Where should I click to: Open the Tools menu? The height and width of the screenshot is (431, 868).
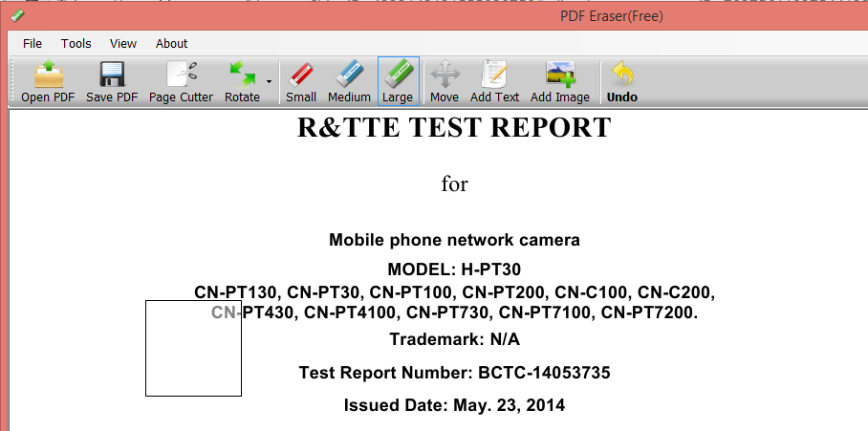[76, 44]
